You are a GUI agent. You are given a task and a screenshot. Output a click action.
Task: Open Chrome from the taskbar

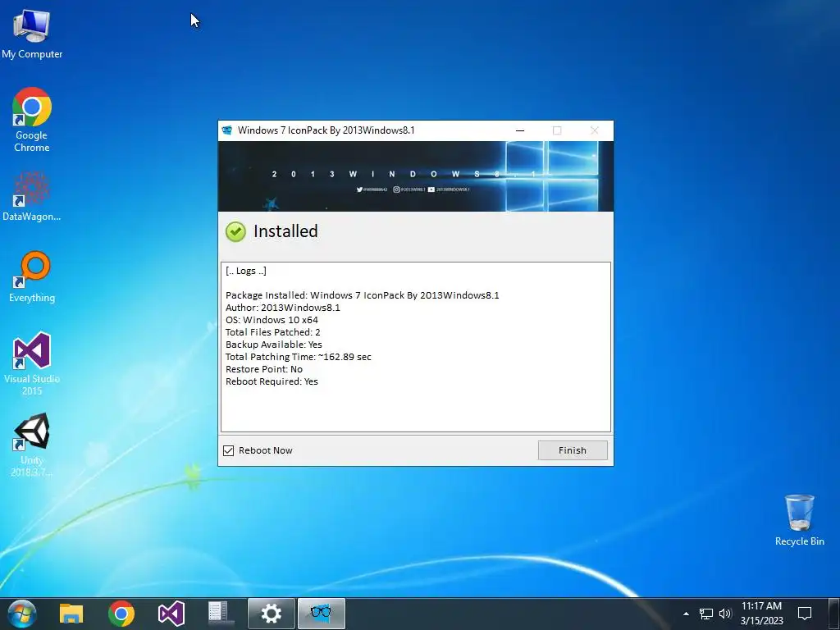coord(121,614)
